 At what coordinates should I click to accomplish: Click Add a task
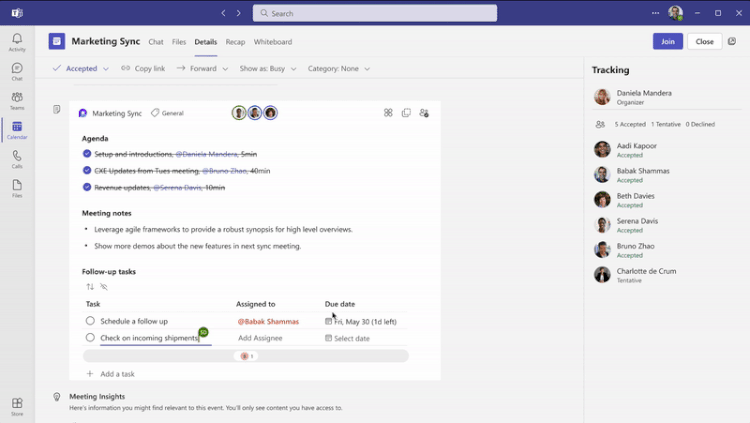click(110, 374)
